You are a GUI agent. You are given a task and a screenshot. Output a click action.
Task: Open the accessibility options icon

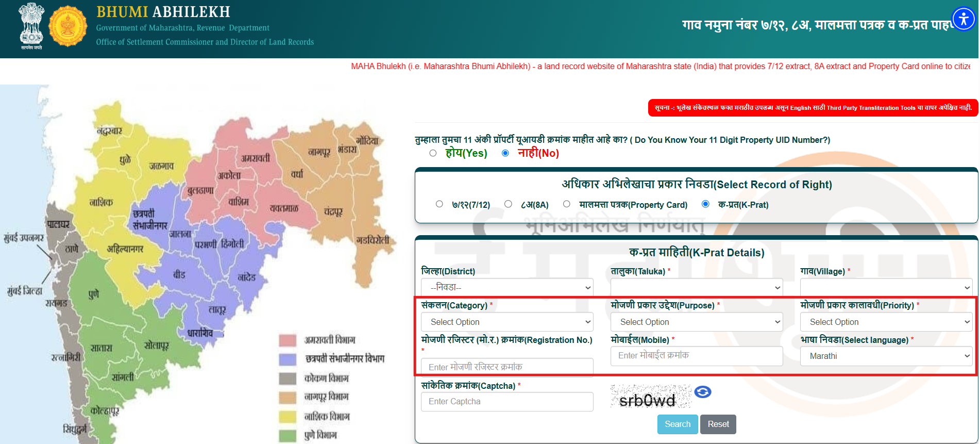[964, 19]
